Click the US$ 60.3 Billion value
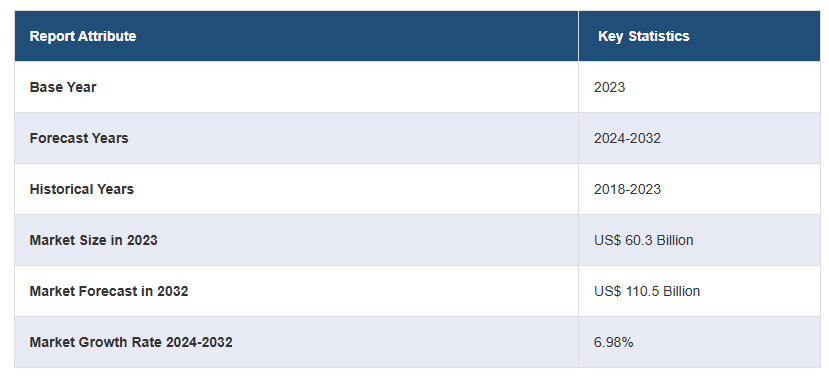 pos(643,240)
